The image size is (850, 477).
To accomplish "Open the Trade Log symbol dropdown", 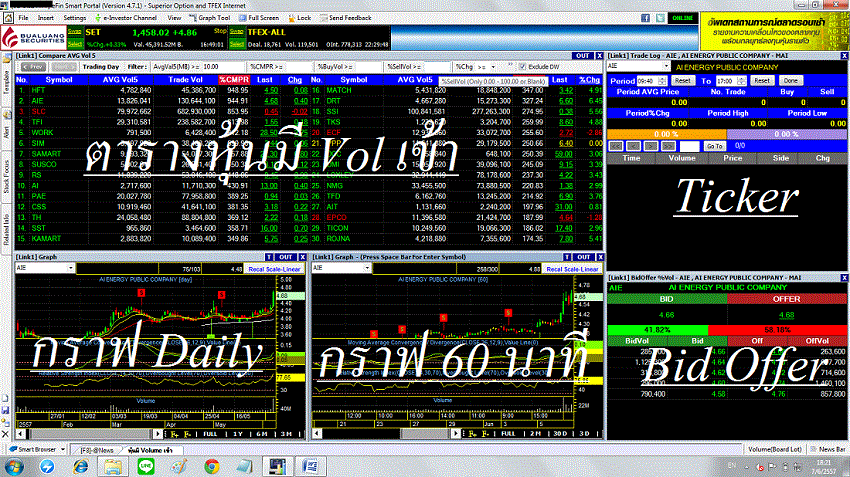I will coord(666,66).
